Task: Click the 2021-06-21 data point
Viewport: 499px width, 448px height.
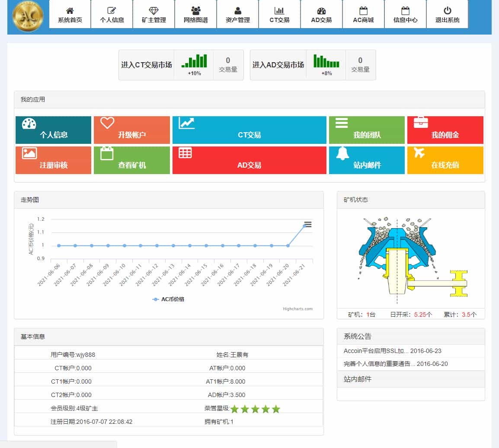Action: [304, 226]
